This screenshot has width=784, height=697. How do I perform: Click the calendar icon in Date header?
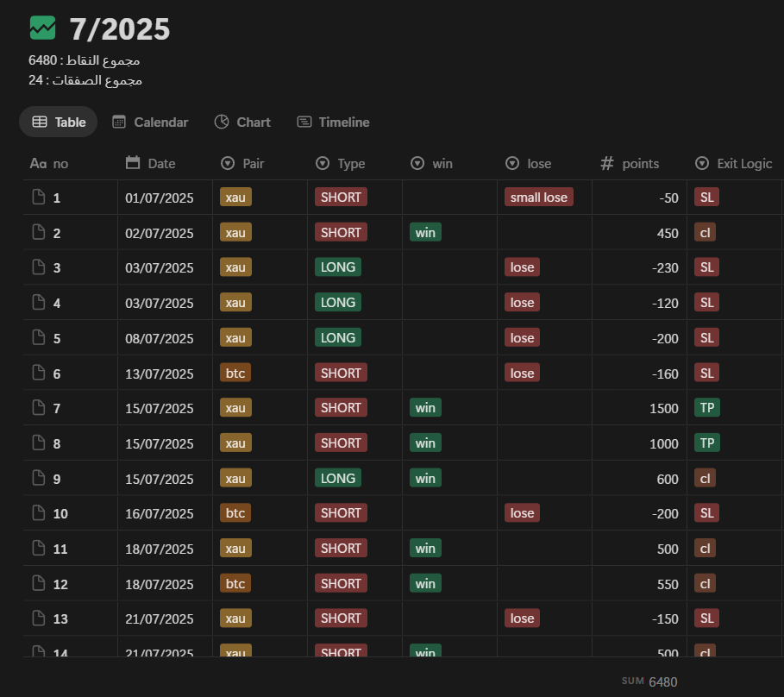pyautogui.click(x=133, y=163)
